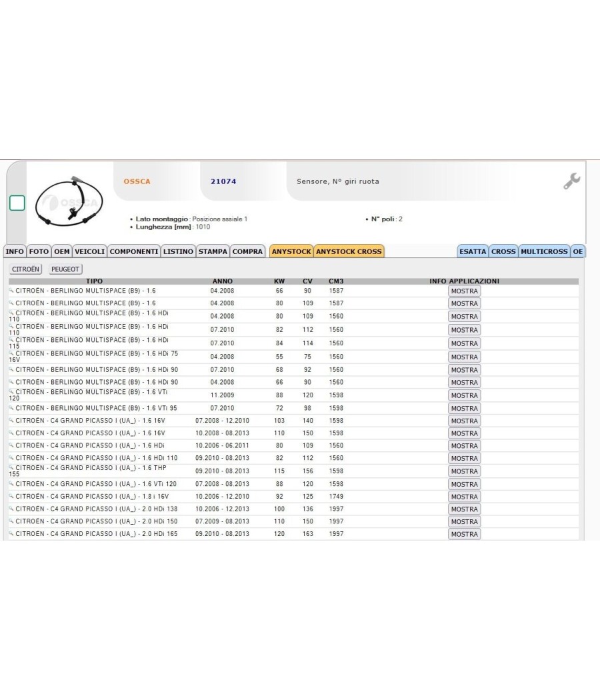
Task: Switch to the LISTINO tab
Action: coord(178,251)
